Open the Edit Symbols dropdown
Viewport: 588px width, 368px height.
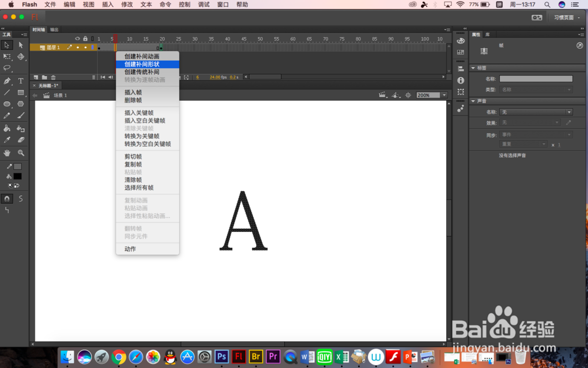click(x=396, y=95)
